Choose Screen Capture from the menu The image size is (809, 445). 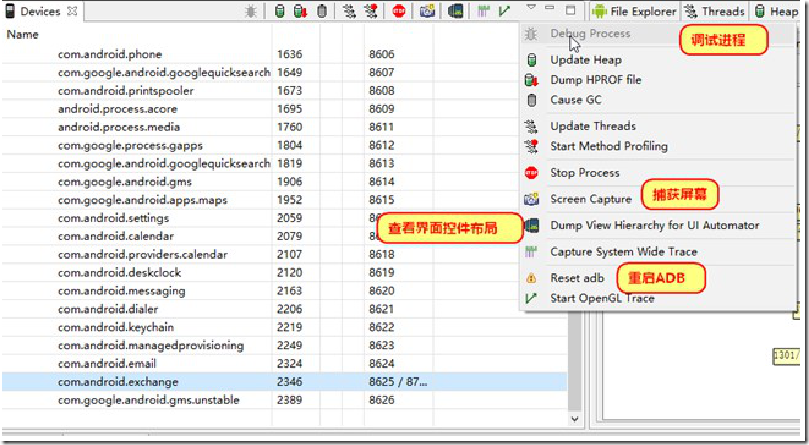[x=591, y=199]
